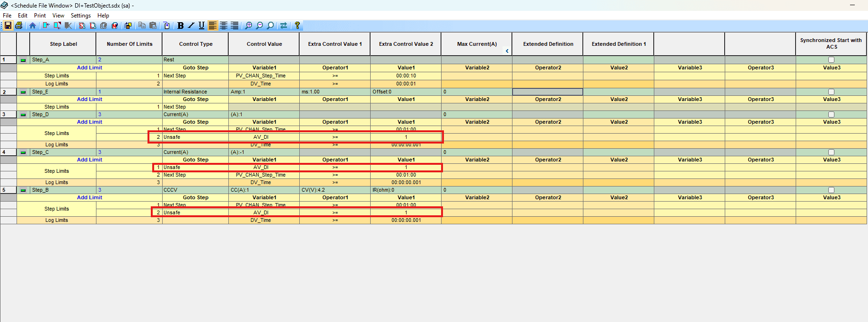Image resolution: width=868 pixels, height=322 pixels.
Task: Click Add Limit under Step_D
Action: [x=89, y=122]
